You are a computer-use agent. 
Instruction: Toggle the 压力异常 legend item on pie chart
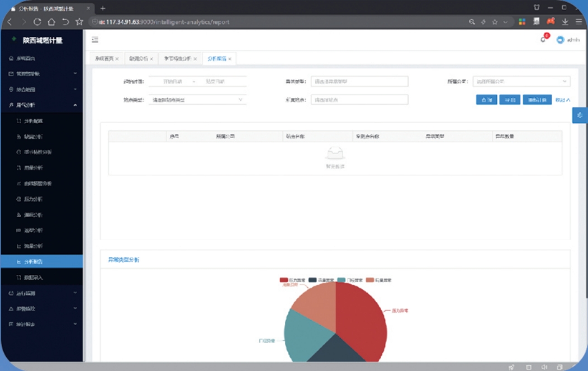tap(292, 280)
